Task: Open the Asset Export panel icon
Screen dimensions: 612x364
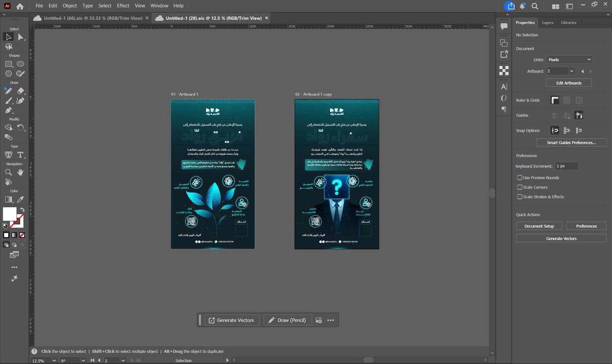Action: [x=504, y=54]
